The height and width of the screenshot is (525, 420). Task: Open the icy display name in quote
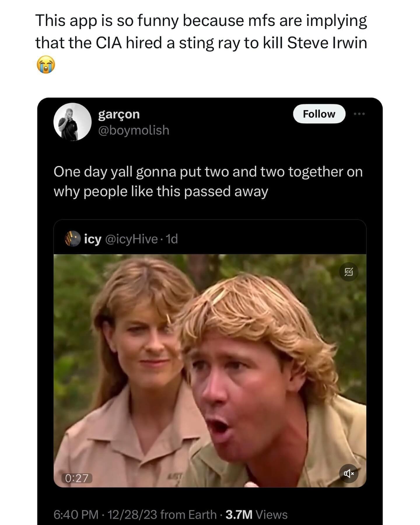click(93, 239)
